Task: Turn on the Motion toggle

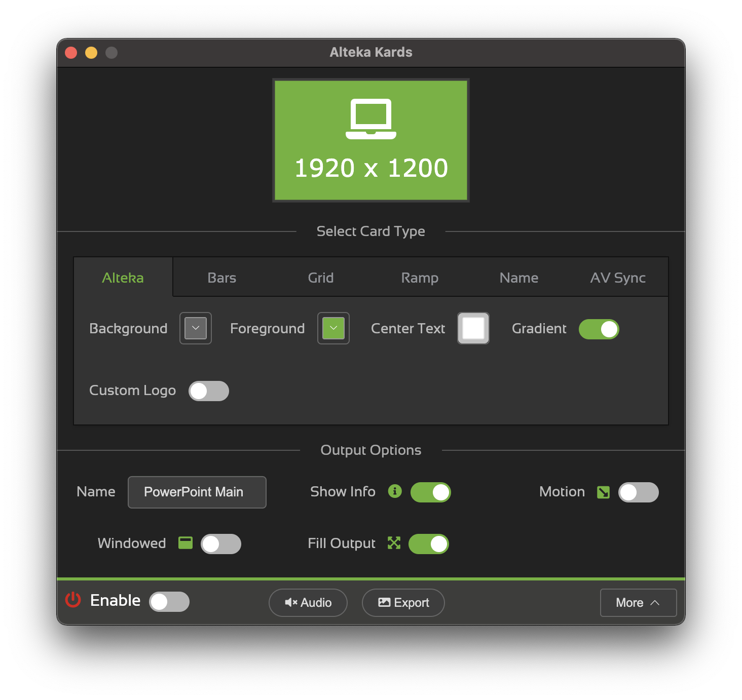Action: point(639,492)
